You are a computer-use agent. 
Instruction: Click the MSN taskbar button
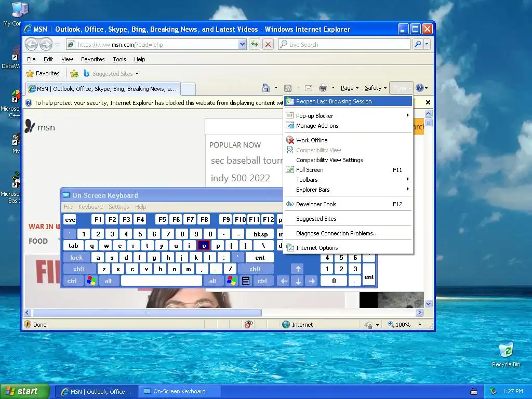[x=96, y=392]
